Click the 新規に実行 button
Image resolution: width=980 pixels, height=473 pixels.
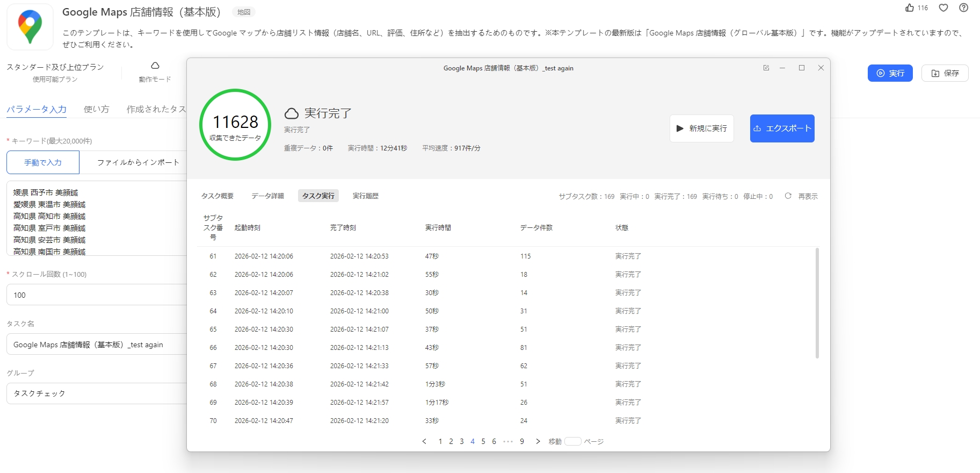tap(701, 128)
